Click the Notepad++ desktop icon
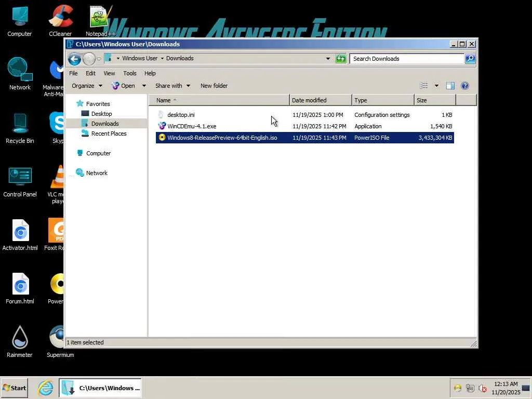This screenshot has height=399, width=532. (x=100, y=21)
